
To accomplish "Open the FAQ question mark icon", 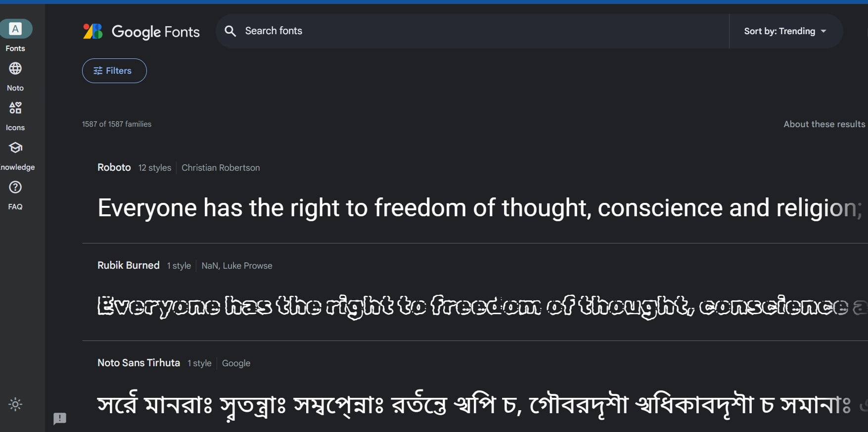I will 15,188.
